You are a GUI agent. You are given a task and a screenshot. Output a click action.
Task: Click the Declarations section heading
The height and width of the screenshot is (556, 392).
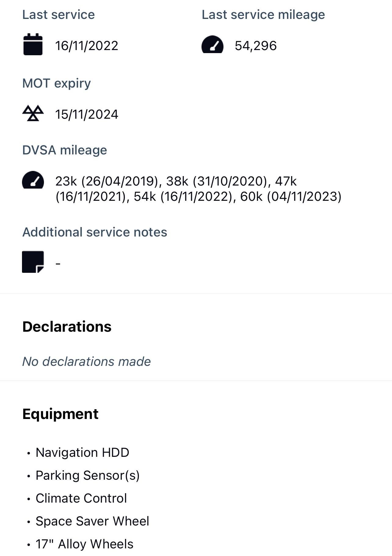(67, 327)
